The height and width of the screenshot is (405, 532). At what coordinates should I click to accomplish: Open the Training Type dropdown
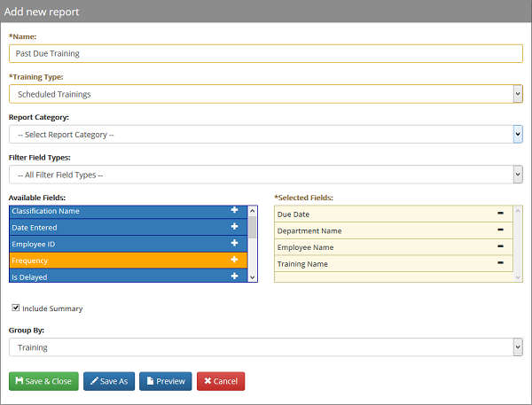(x=265, y=94)
